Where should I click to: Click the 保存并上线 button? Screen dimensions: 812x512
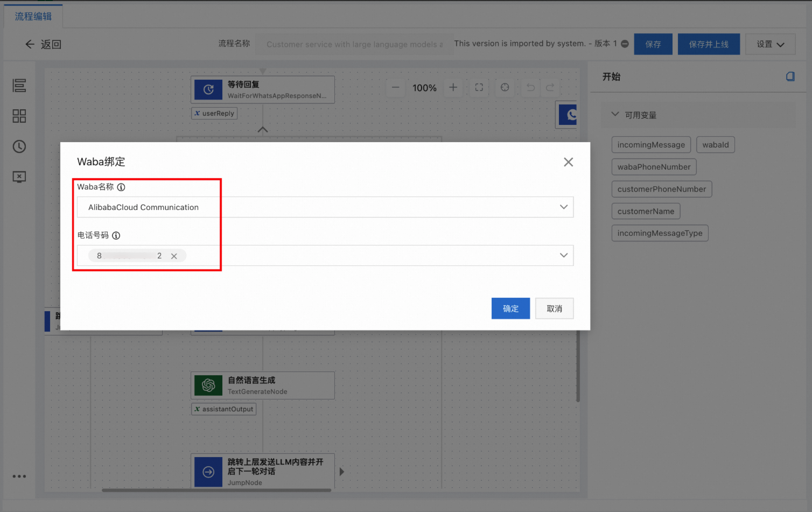709,44
